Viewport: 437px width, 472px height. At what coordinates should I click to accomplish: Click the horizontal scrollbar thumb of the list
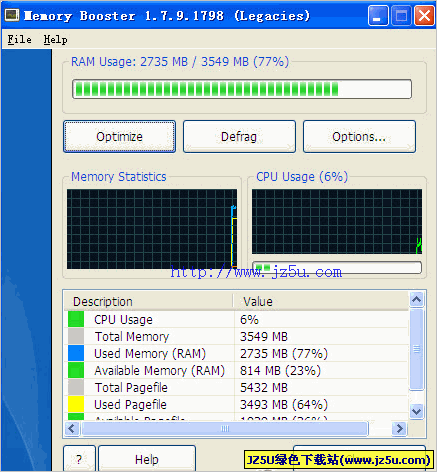[225, 429]
